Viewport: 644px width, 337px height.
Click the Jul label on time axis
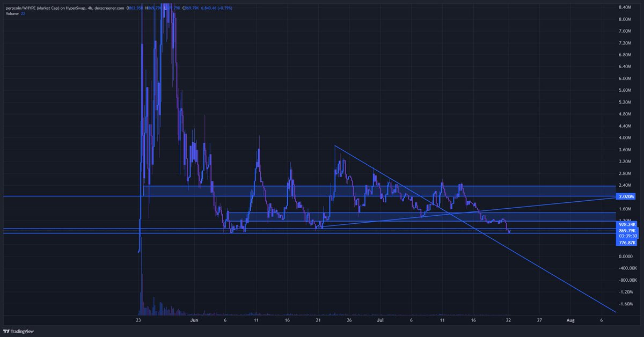380,320
